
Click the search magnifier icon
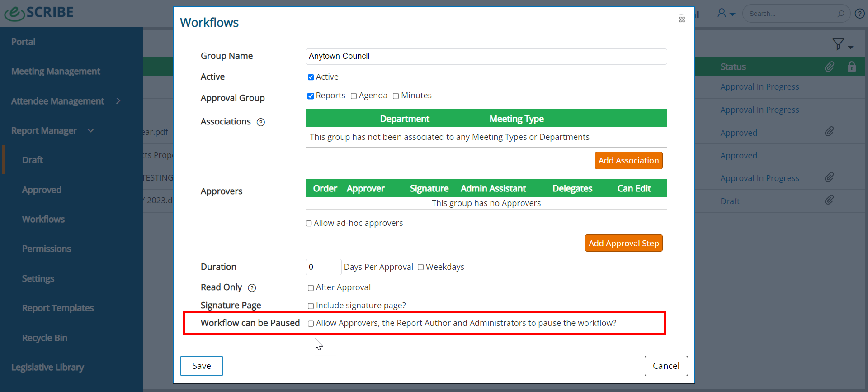[x=840, y=14]
